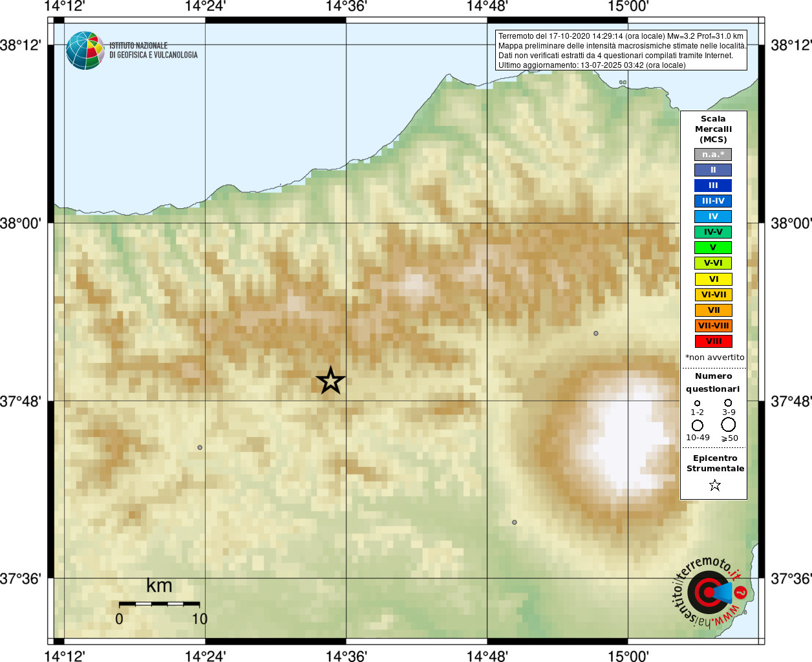Click the top 14°48' longitude label

coord(487,6)
